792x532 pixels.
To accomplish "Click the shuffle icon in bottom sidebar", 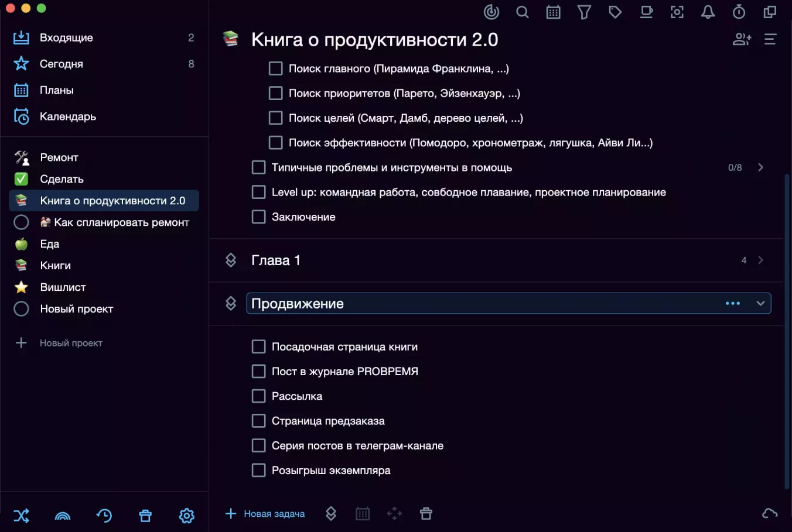I will pyautogui.click(x=22, y=516).
